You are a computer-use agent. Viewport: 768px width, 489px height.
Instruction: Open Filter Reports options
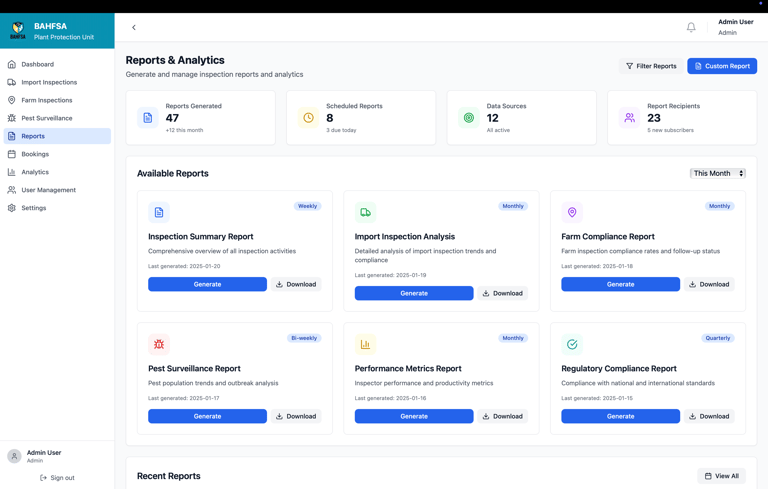[651, 66]
